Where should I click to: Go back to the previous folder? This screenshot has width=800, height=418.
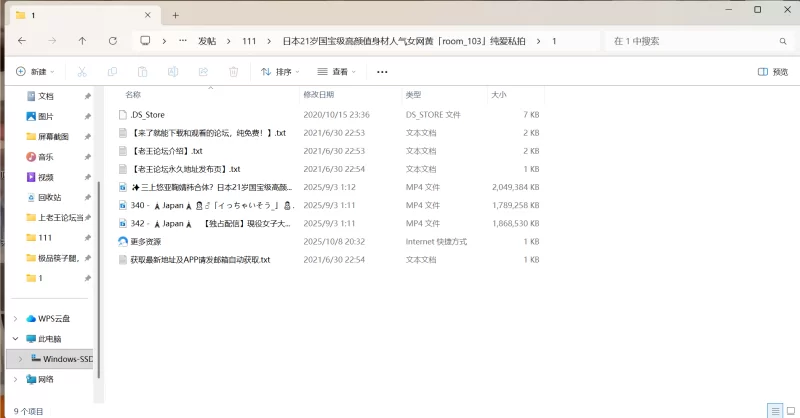(22, 41)
